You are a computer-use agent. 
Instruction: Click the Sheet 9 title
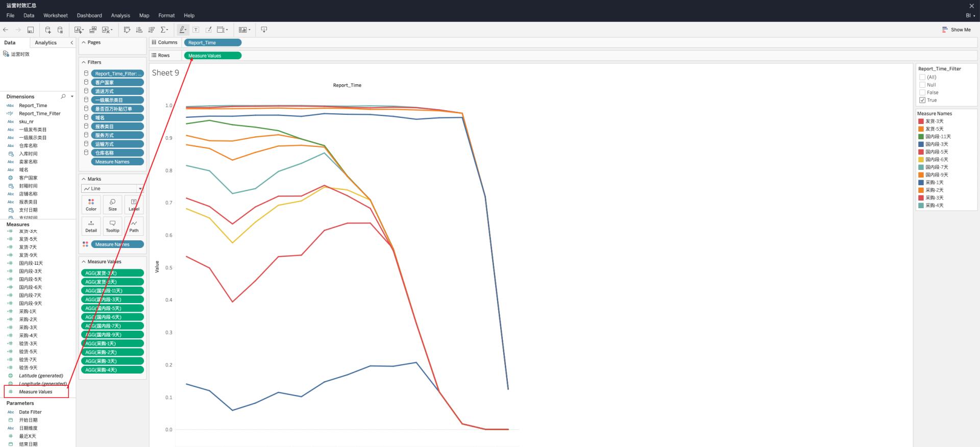click(165, 73)
